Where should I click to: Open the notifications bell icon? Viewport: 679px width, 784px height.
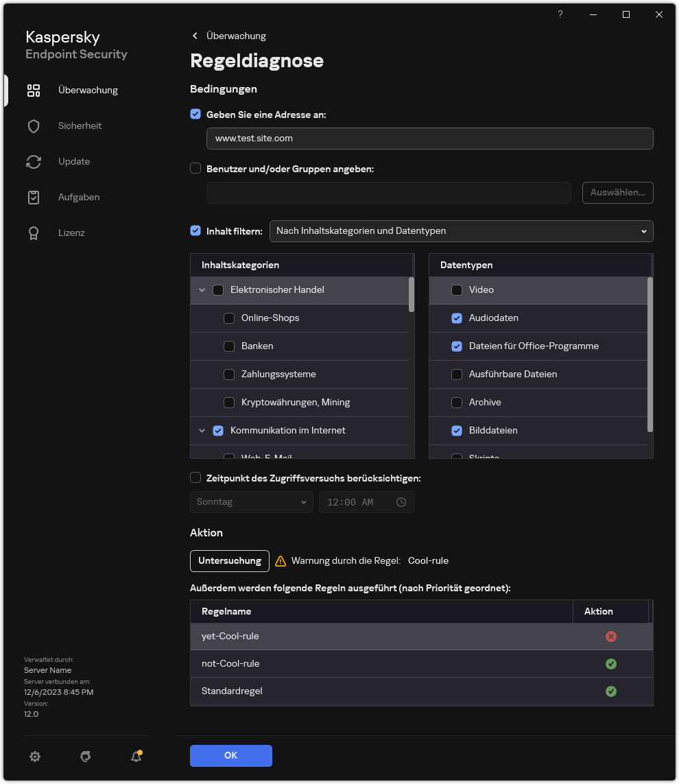(x=136, y=757)
